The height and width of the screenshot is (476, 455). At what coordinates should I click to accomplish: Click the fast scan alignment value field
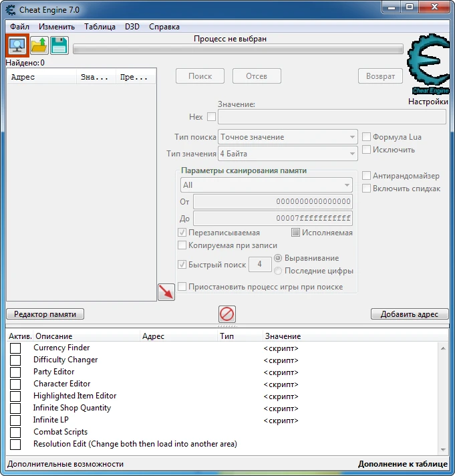260,264
